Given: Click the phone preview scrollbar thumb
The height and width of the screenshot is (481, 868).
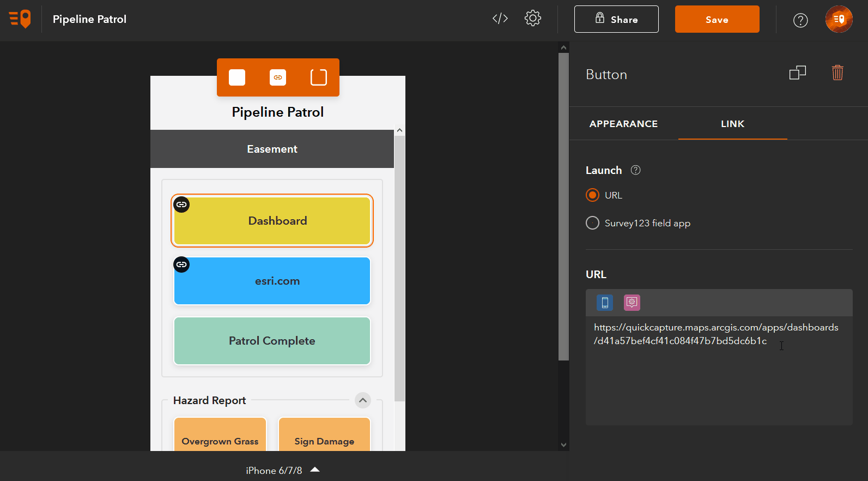Looking at the screenshot, I should (x=399, y=269).
